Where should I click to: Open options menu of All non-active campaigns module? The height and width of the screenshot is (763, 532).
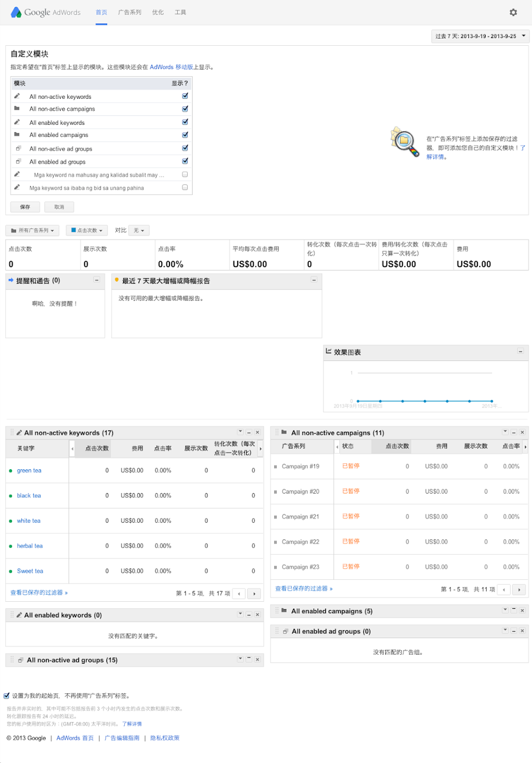coord(505,432)
